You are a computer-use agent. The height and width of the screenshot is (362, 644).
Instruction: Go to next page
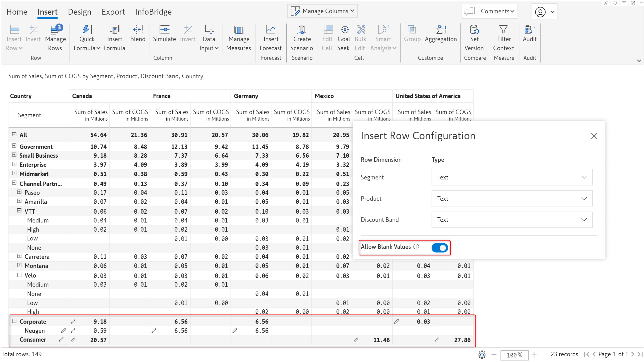(x=633, y=354)
